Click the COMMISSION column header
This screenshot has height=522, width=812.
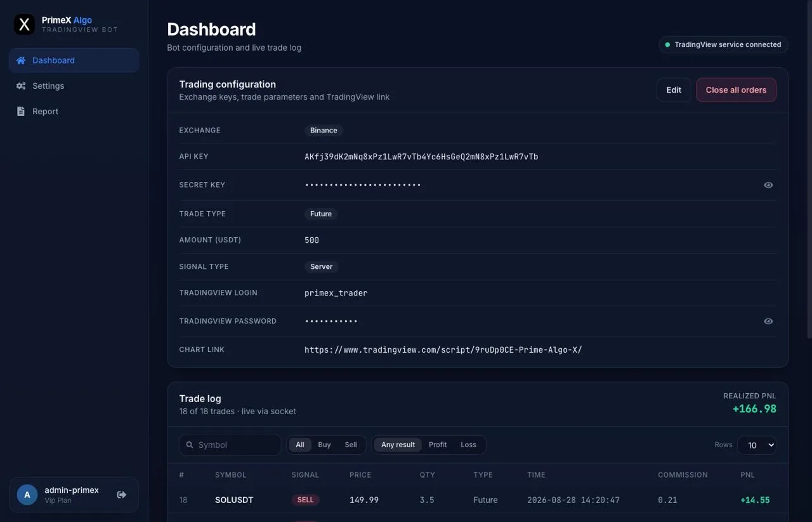pyautogui.click(x=683, y=474)
